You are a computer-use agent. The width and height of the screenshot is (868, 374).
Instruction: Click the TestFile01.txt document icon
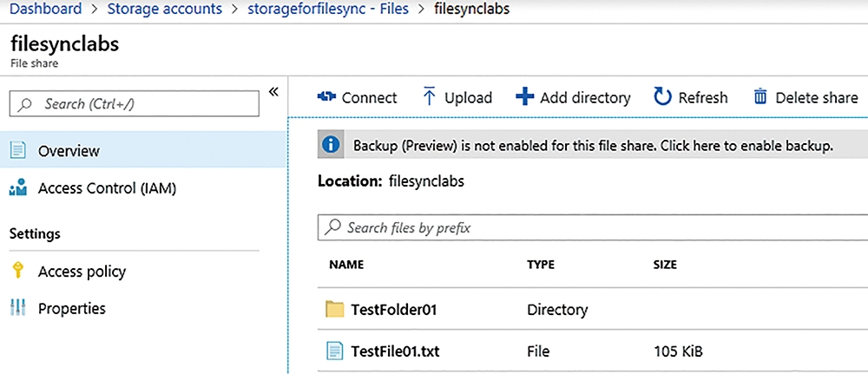click(x=335, y=351)
